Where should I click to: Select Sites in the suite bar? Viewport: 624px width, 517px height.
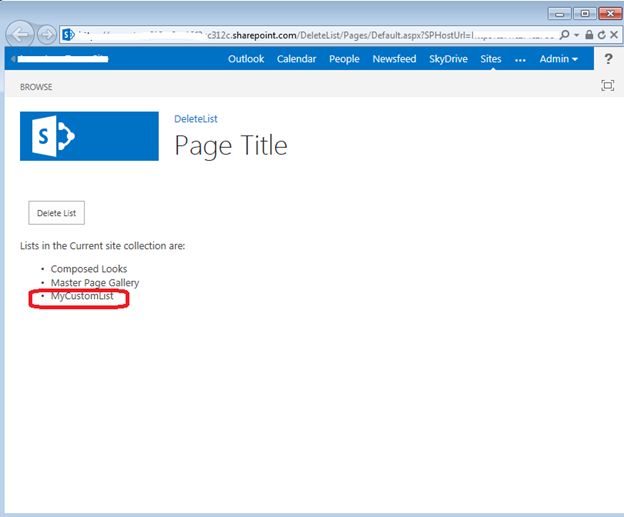coord(491,59)
